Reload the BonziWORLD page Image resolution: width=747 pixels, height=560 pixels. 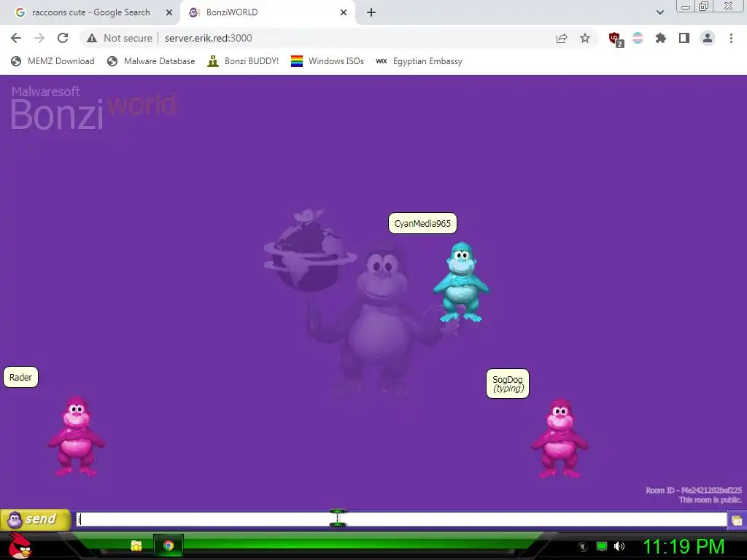[x=63, y=38]
